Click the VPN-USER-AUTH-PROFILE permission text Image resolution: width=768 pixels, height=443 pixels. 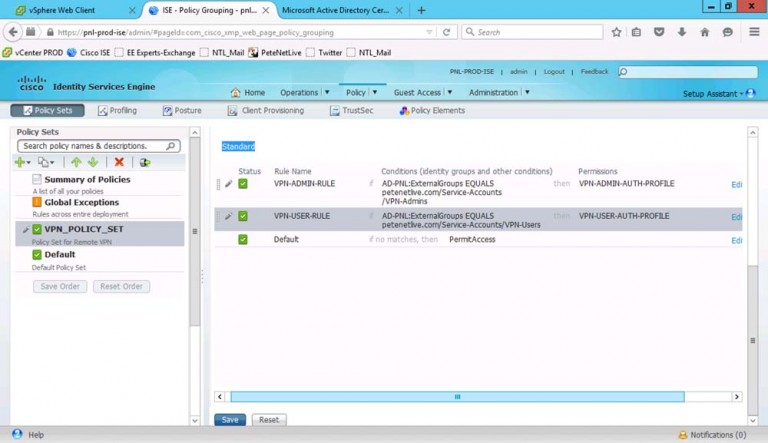pos(624,216)
